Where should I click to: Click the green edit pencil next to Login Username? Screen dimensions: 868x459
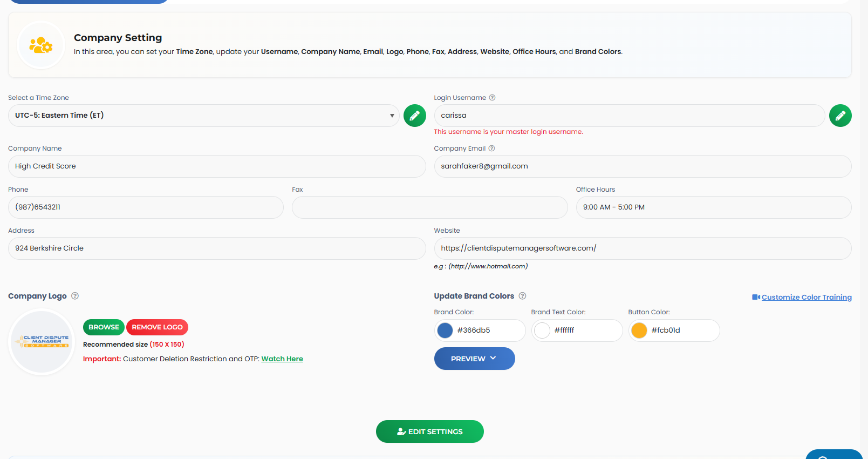pyautogui.click(x=840, y=116)
